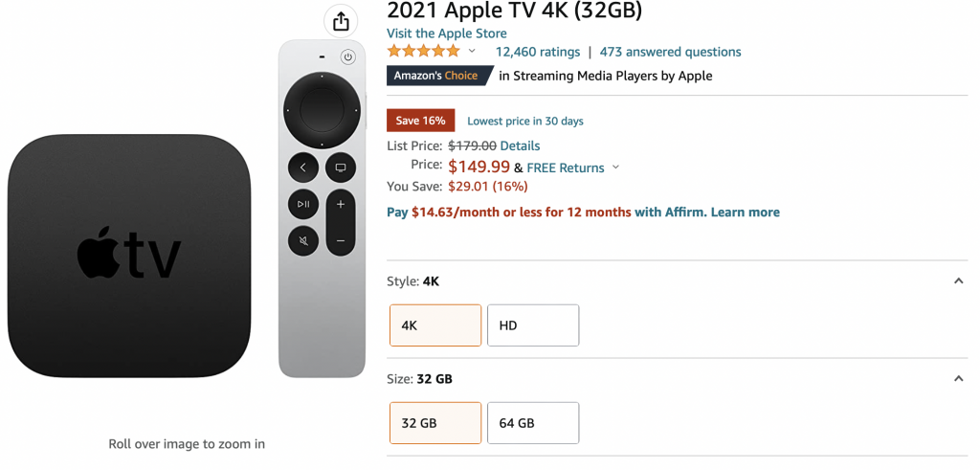Click the Amazon's Choice badge

coord(439,76)
